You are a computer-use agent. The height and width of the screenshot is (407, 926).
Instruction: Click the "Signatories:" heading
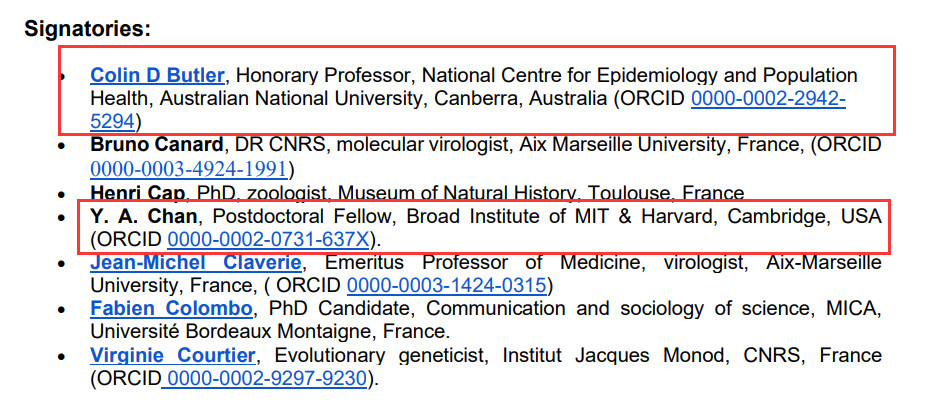click(x=87, y=28)
